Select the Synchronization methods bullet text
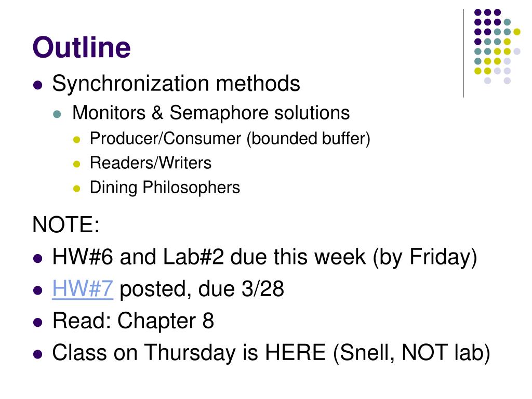 176,84
